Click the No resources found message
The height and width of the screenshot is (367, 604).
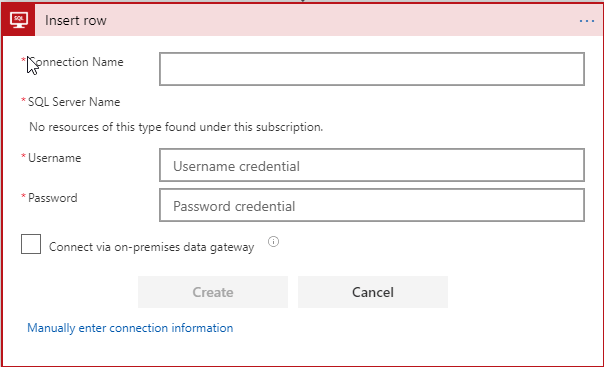(176, 127)
